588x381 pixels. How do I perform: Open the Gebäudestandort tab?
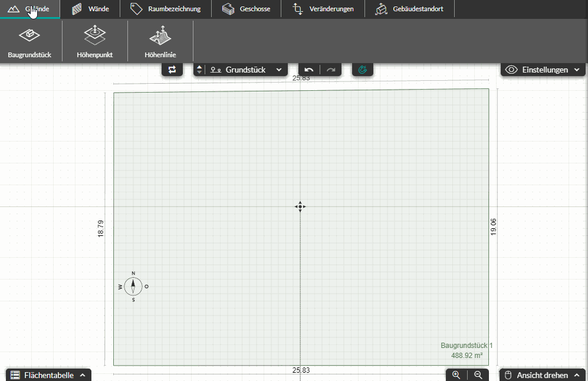tap(409, 9)
